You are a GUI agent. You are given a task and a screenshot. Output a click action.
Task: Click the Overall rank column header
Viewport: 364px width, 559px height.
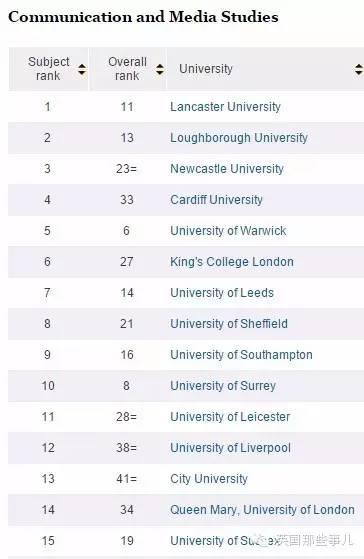pyautogui.click(x=128, y=69)
